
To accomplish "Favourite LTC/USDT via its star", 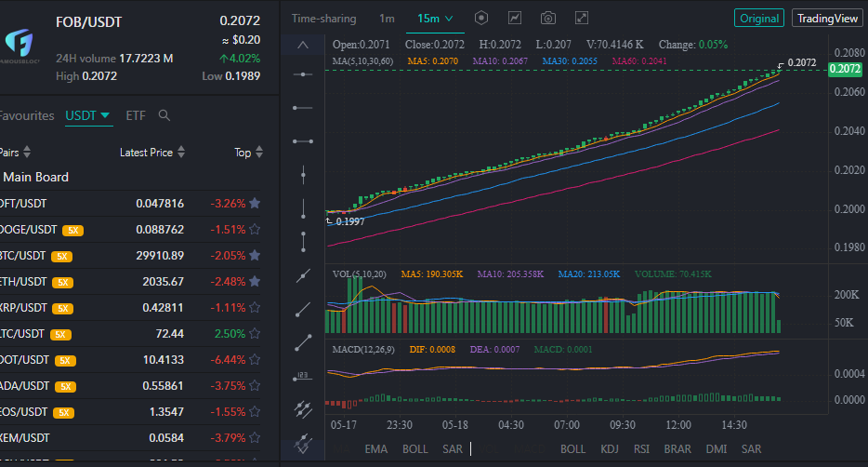I will 255,333.
